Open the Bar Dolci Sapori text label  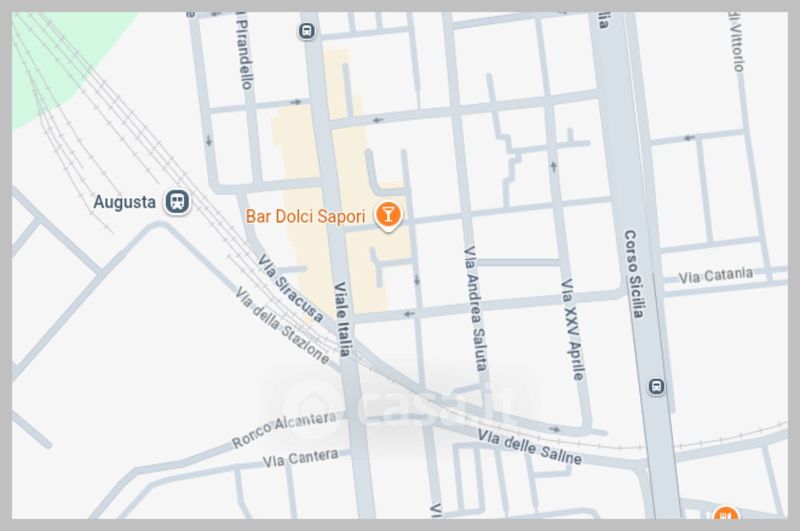click(x=305, y=216)
